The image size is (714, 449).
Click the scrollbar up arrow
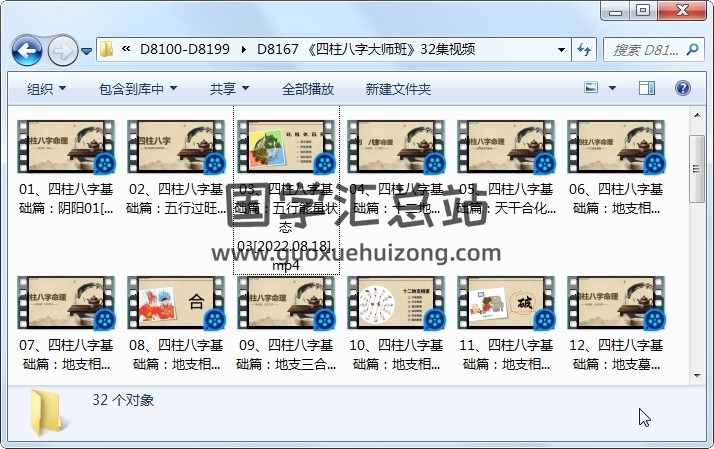[697, 115]
